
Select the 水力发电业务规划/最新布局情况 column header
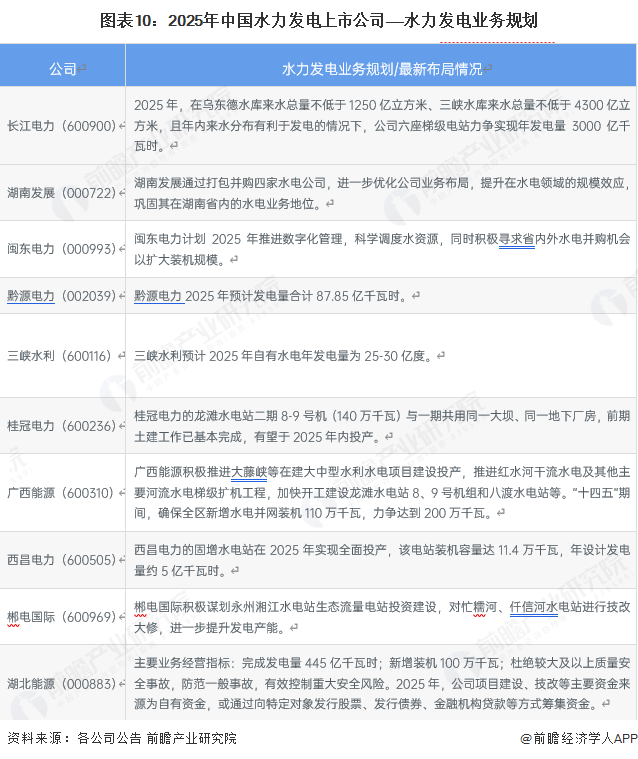tap(381, 65)
